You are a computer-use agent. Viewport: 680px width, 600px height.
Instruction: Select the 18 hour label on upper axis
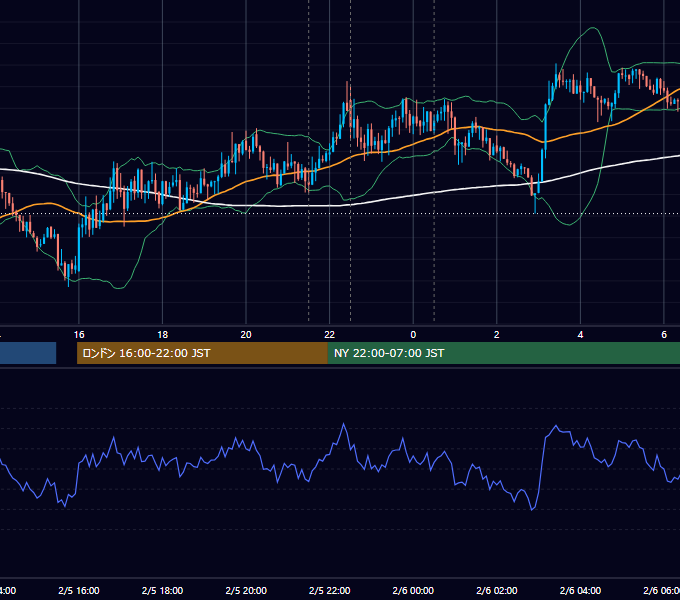[x=163, y=335]
